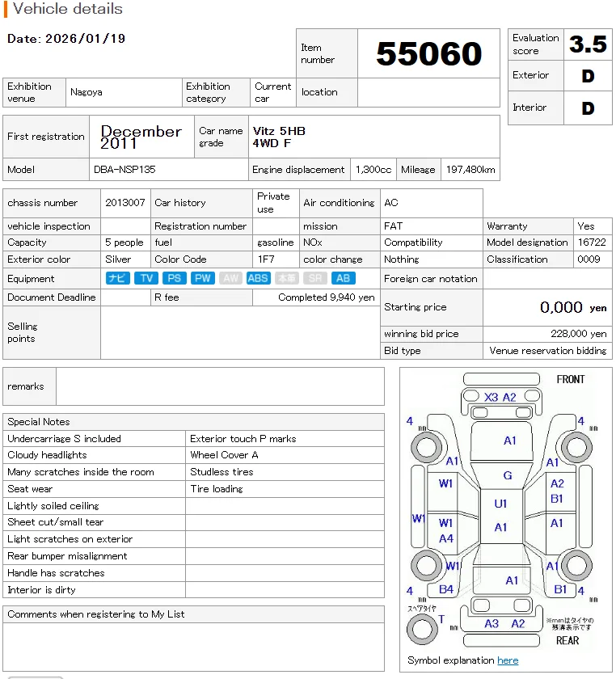
Task: Click the greyed AW alloy wheels badge
Action: (230, 278)
